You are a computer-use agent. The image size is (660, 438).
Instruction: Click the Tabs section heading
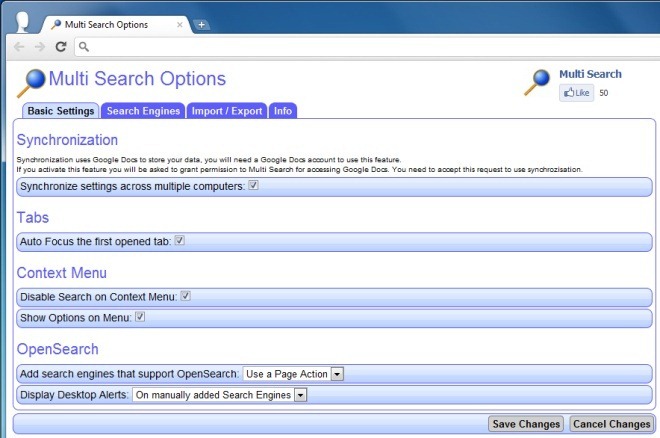pyautogui.click(x=33, y=217)
